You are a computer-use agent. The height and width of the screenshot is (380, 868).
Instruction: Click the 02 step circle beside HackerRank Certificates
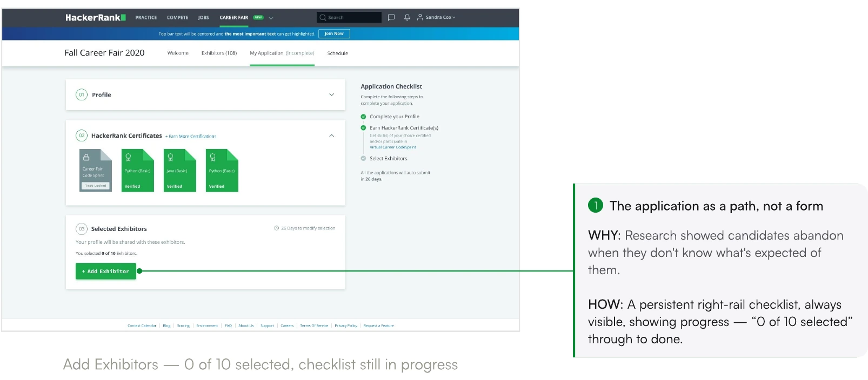[x=82, y=135]
